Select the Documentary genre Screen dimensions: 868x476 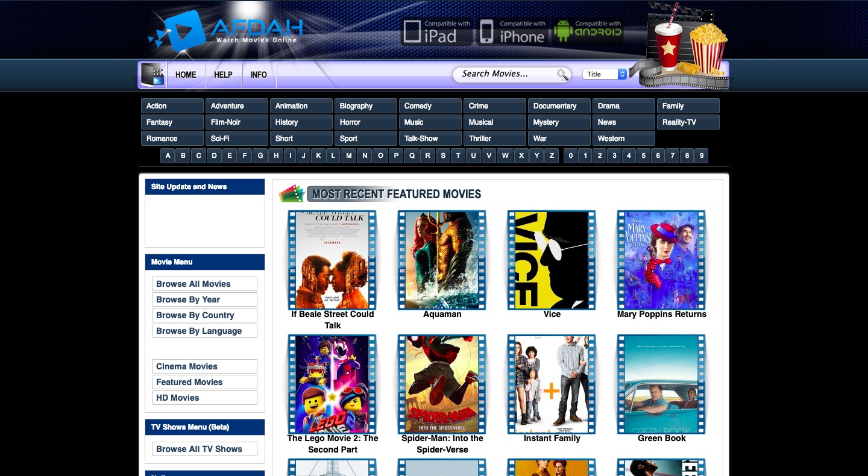559,106
